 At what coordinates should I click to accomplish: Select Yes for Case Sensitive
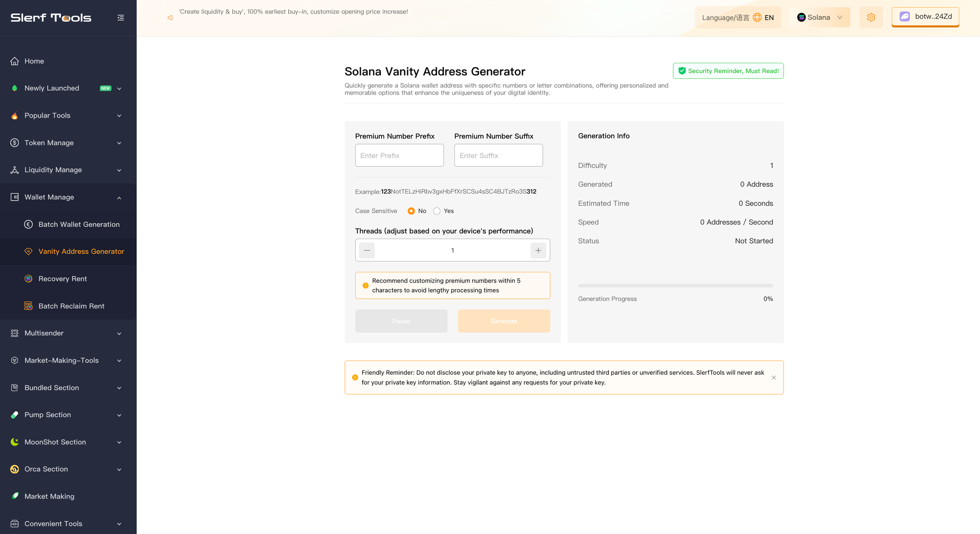[437, 211]
